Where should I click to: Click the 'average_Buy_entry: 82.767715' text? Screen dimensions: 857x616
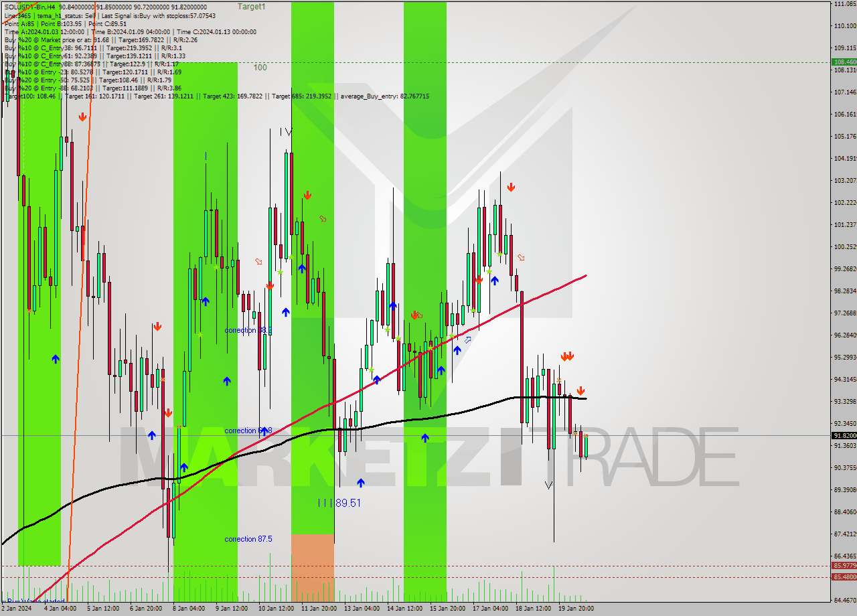click(385, 96)
